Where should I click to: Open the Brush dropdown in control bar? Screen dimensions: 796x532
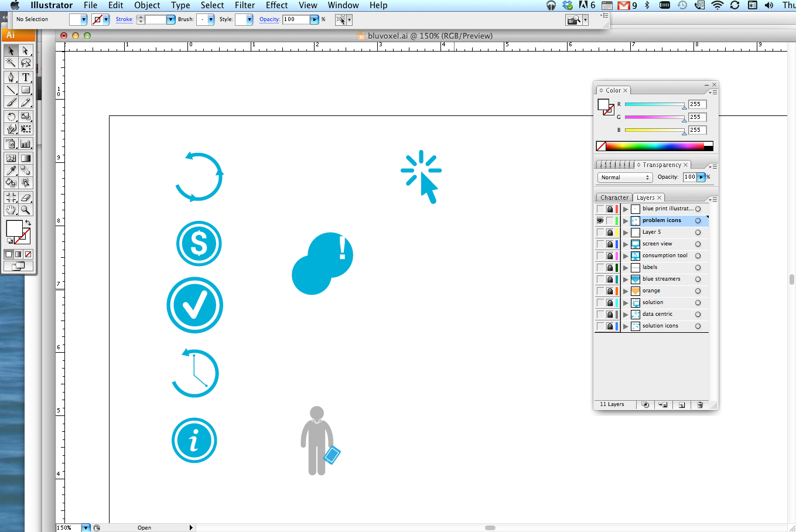[210, 19]
